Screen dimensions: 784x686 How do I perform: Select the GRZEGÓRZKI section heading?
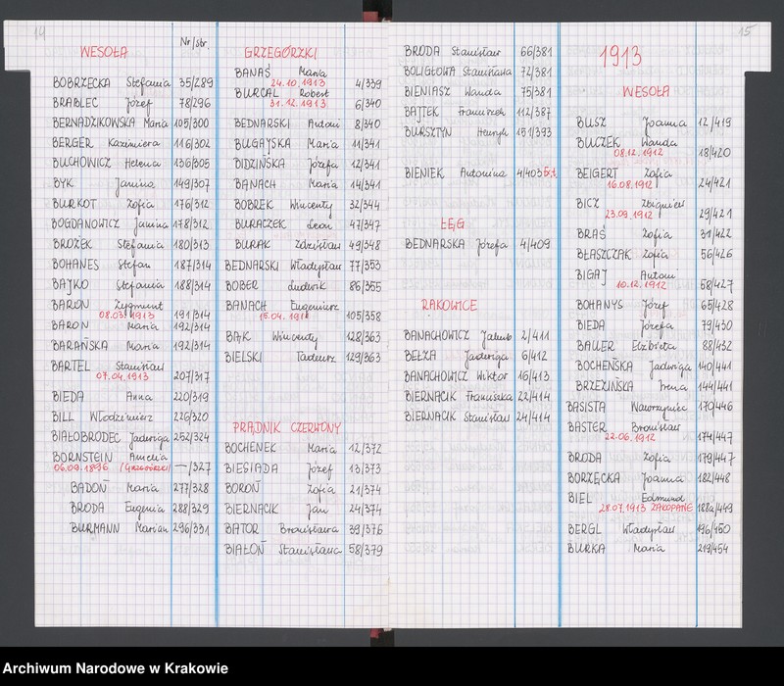pos(280,53)
